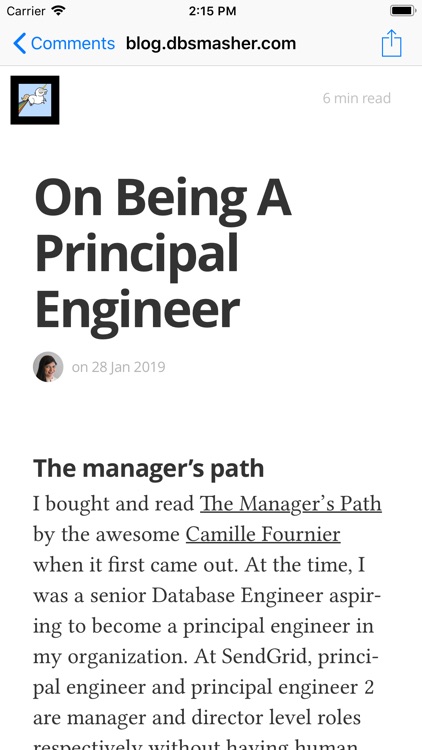The width and height of the screenshot is (422, 750).
Task: Tap the Carrier label in status bar
Action: pos(27,11)
